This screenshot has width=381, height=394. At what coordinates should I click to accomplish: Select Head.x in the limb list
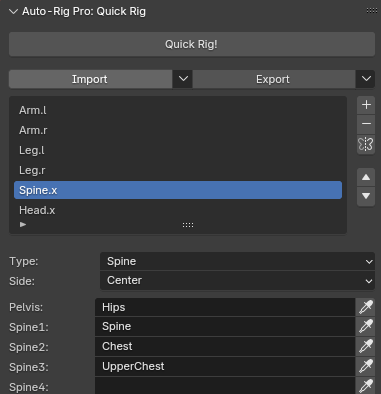tap(178, 210)
